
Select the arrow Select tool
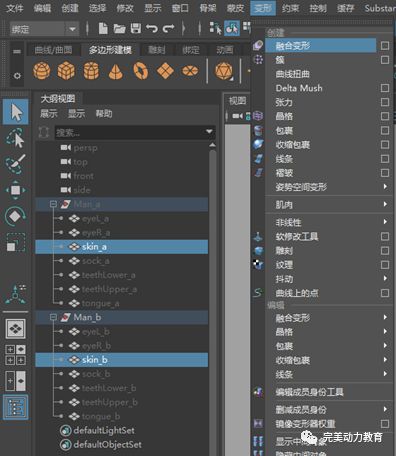[x=16, y=112]
